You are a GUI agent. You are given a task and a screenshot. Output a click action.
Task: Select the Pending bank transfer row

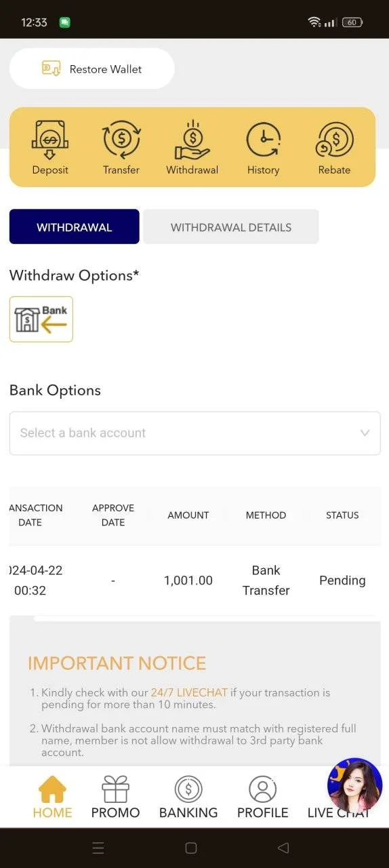coord(195,580)
